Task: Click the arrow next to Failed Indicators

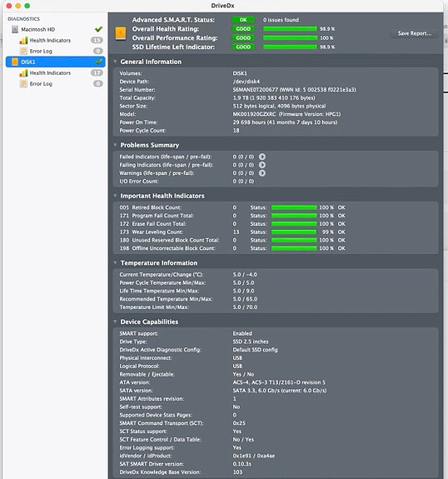Action: (262, 157)
